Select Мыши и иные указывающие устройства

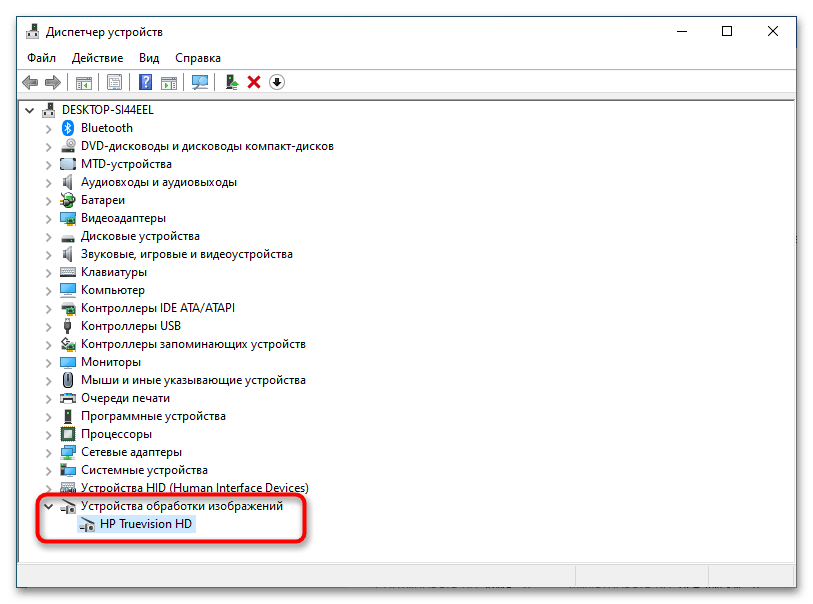point(193,380)
